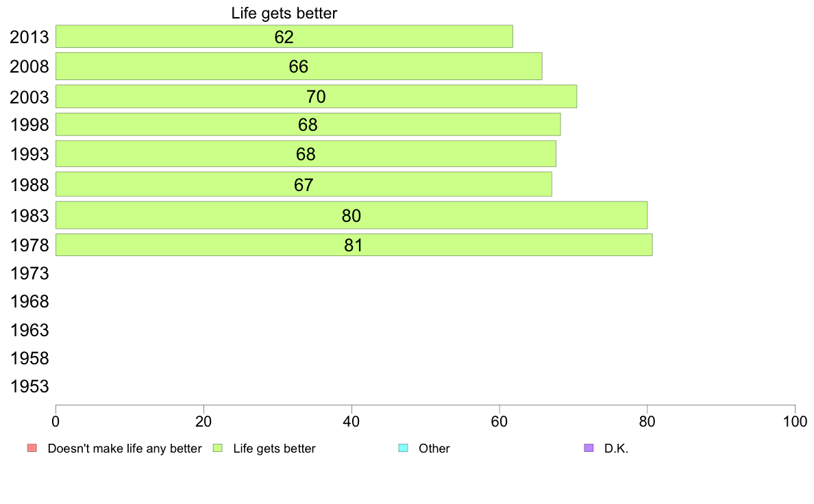The height and width of the screenshot is (504, 814).
Task: Click the 100 tick label on the axis
Action: [x=795, y=421]
